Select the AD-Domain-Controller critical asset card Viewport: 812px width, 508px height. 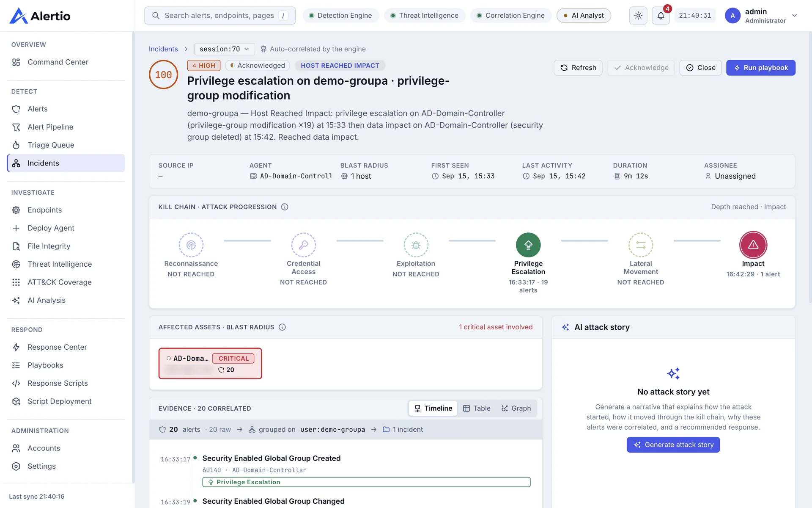[210, 364]
